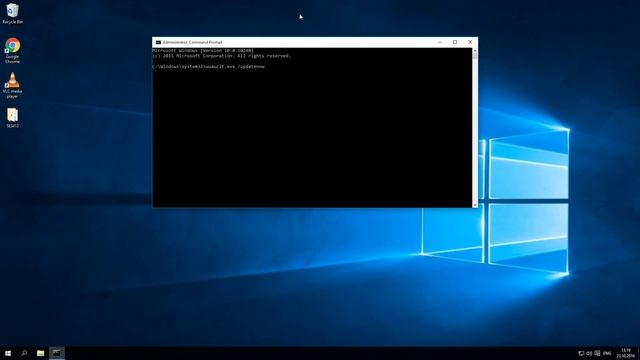640x360 pixels.
Task: Click the wuauclt.exe /updatenow command line
Action: coord(209,67)
